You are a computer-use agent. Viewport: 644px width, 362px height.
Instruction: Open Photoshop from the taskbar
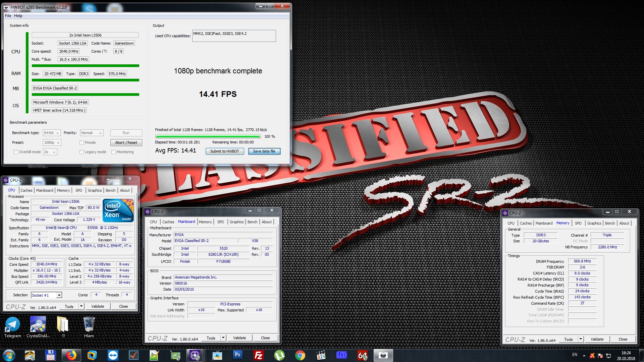[237, 355]
